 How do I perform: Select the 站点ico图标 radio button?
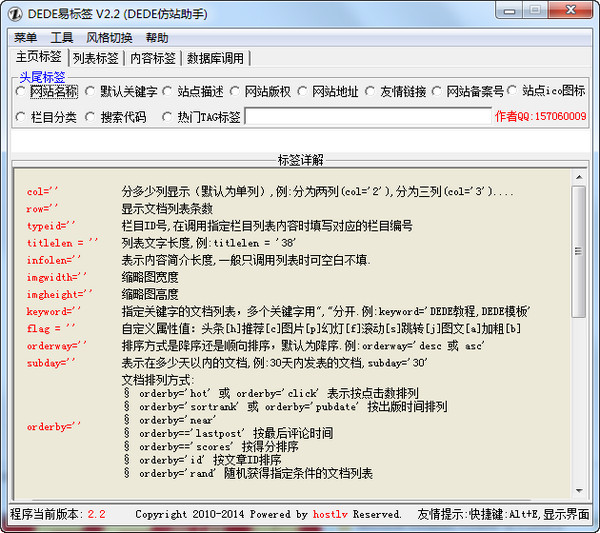pyautogui.click(x=512, y=91)
